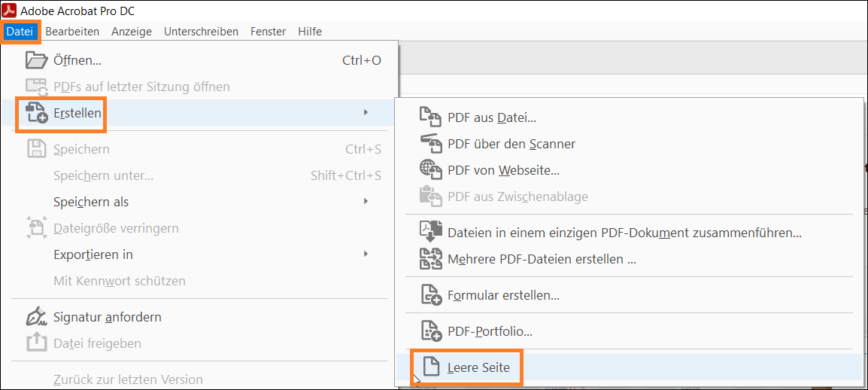This screenshot has height=390, width=868.
Task: Click the Öffnen folder icon
Action: click(x=37, y=60)
